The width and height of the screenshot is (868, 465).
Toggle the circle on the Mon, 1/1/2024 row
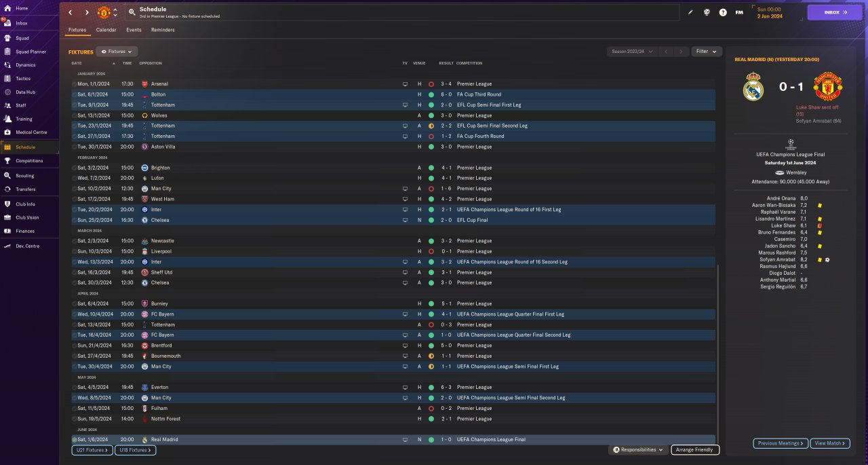click(x=74, y=84)
